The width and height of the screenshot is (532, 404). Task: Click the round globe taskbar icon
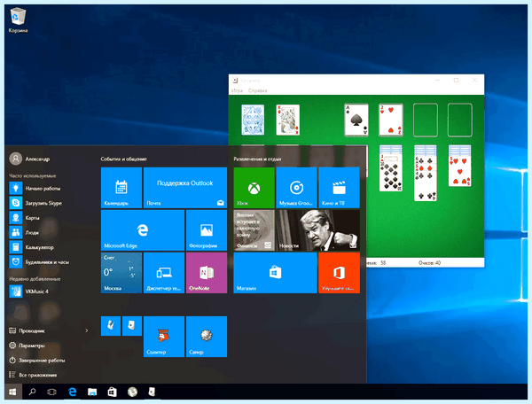coord(132,392)
